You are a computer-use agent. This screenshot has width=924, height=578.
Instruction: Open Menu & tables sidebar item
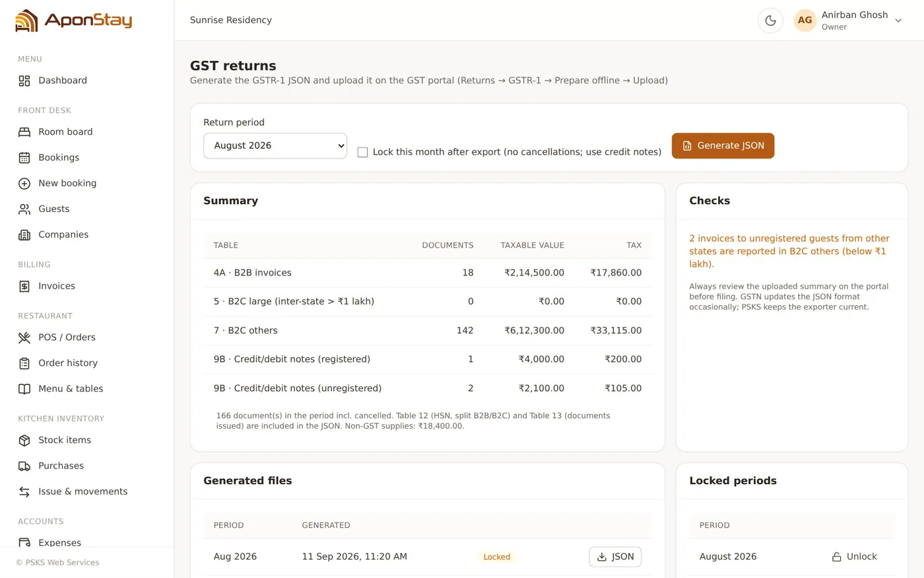pos(87,389)
